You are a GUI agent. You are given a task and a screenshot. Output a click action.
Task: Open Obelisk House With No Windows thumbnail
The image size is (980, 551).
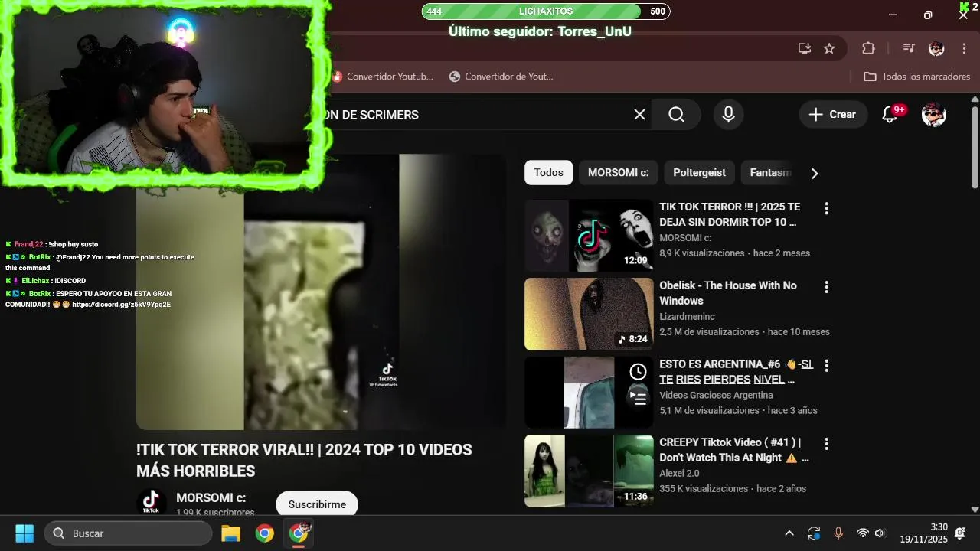(589, 314)
